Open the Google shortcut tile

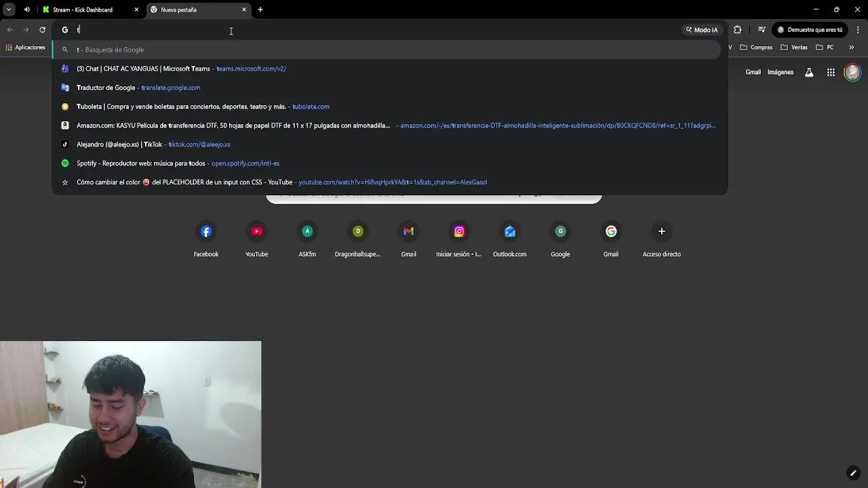560,240
